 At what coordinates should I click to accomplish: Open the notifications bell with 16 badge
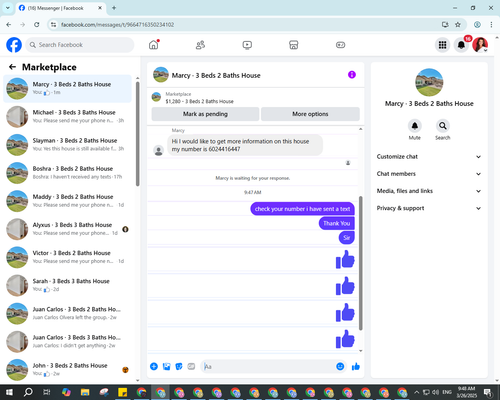pyautogui.click(x=461, y=45)
